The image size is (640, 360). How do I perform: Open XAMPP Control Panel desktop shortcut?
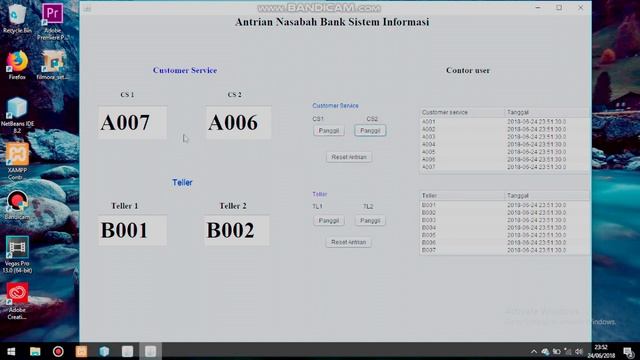pos(17,162)
